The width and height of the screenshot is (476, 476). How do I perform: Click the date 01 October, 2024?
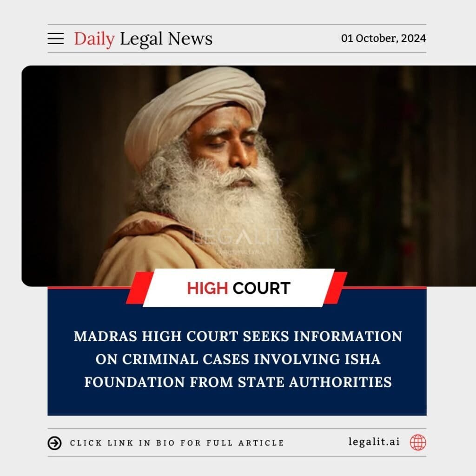[383, 38]
